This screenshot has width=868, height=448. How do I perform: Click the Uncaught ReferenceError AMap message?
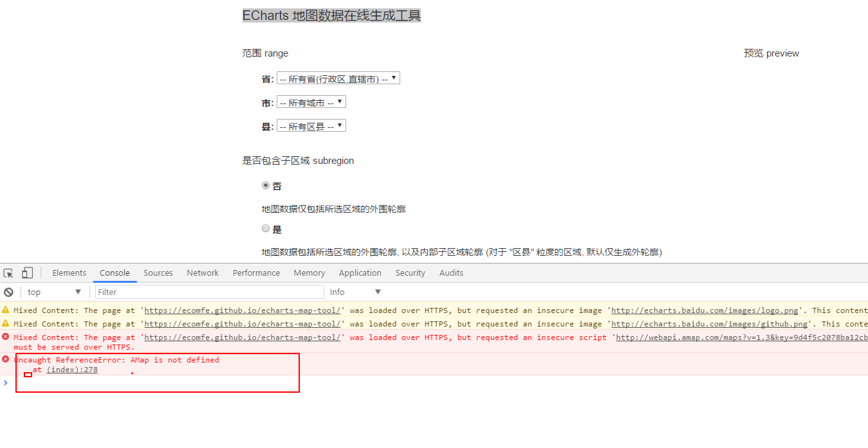coord(116,360)
